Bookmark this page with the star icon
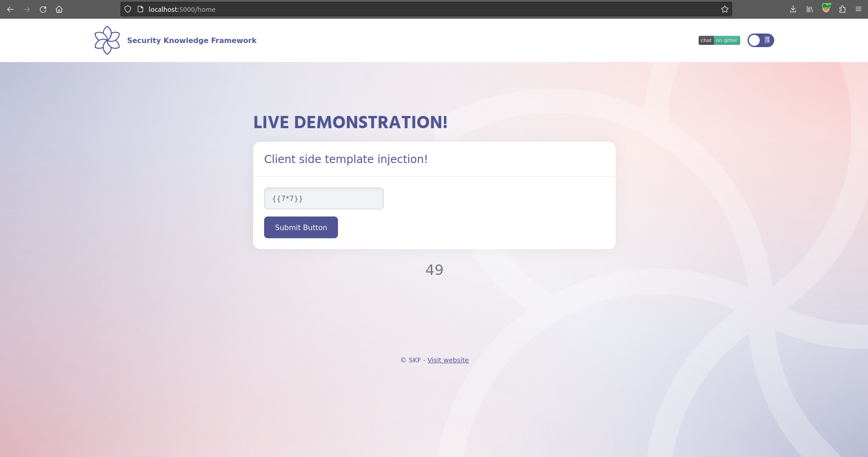The width and height of the screenshot is (868, 457). click(x=725, y=9)
